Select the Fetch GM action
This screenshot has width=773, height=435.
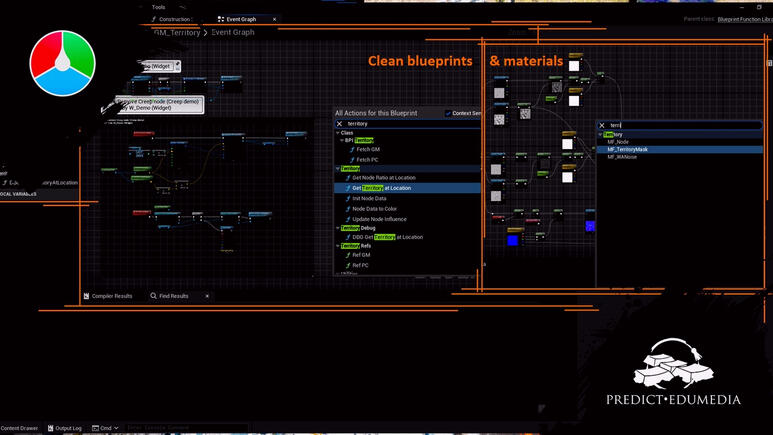pos(368,149)
